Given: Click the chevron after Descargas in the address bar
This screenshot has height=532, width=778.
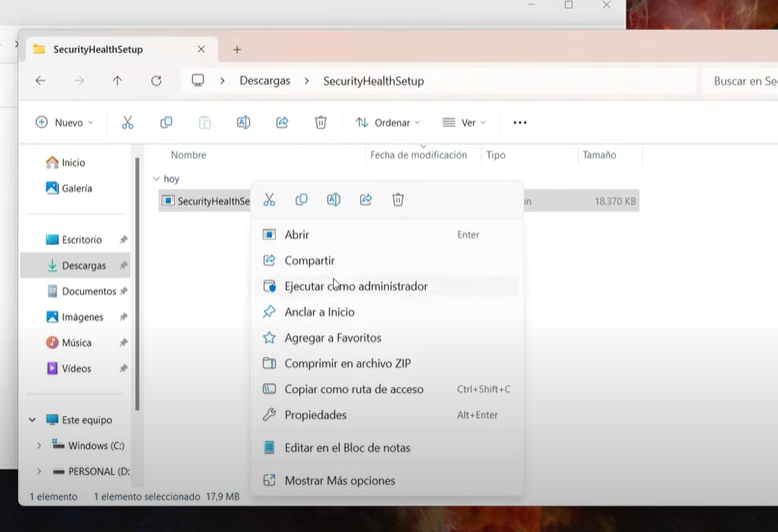Looking at the screenshot, I should point(307,81).
